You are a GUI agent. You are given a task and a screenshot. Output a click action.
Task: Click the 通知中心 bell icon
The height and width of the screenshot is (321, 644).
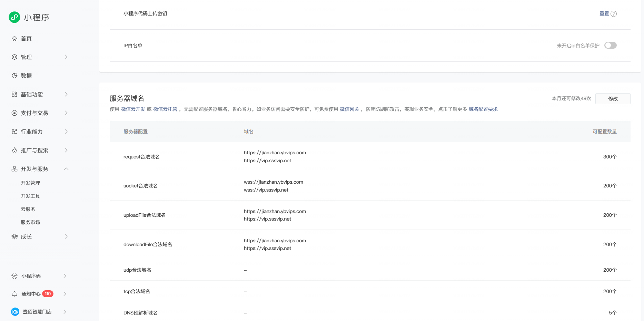14,294
